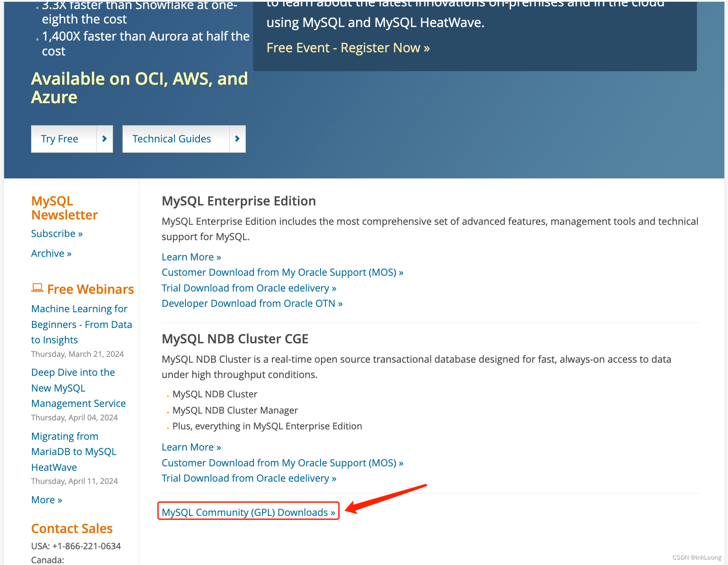Click the 'Thursday, April 11, 2024' date
Image resolution: width=728 pixels, height=565 pixels.
74,481
